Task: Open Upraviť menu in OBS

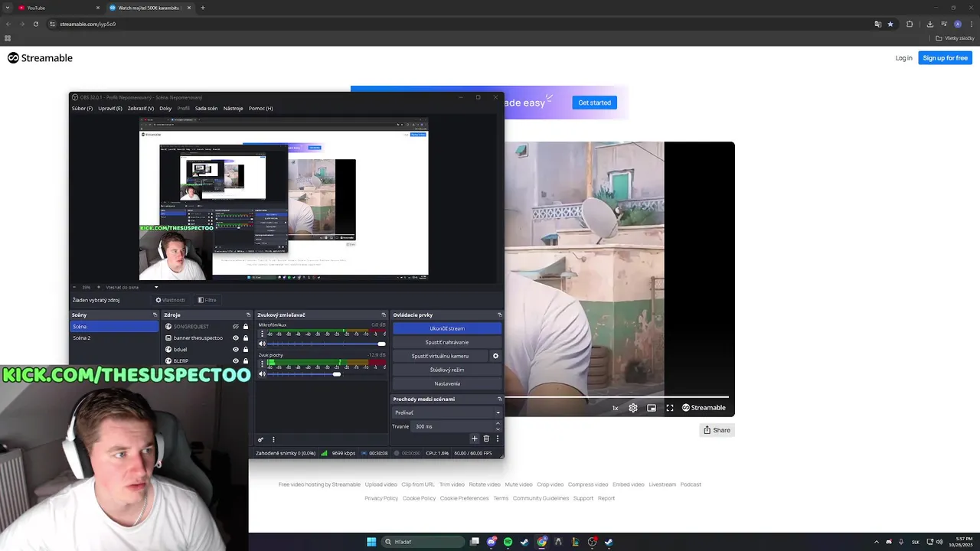Action: 110,109
